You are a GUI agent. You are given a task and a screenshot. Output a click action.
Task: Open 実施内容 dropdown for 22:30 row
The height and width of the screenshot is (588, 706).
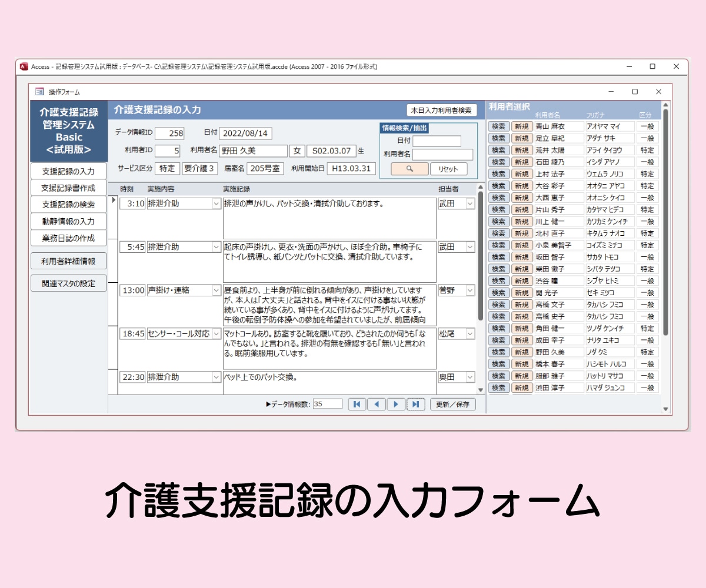pos(215,377)
